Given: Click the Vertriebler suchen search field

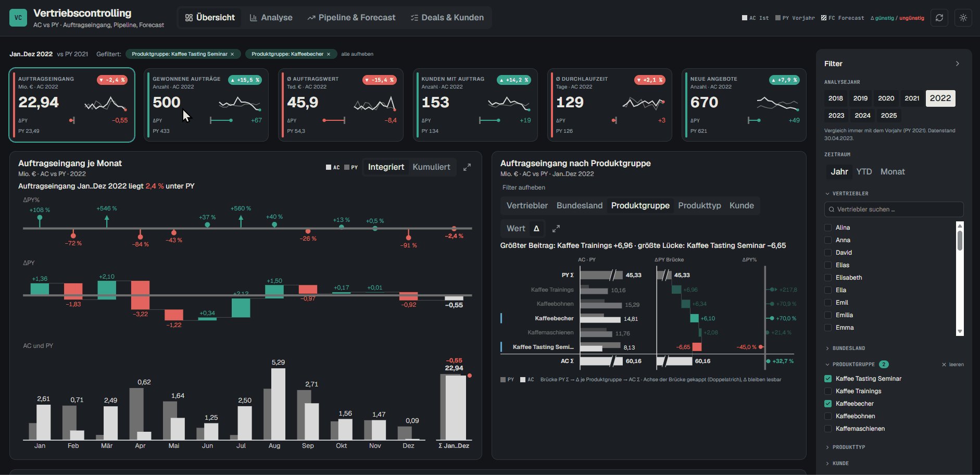Looking at the screenshot, I should pos(894,209).
